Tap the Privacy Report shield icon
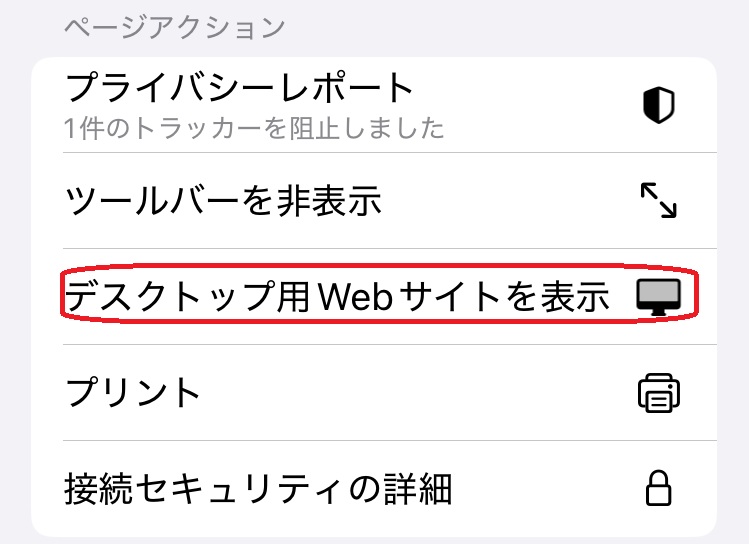This screenshot has width=749, height=544. 658,105
